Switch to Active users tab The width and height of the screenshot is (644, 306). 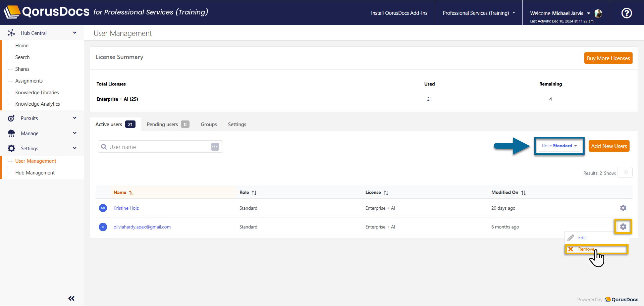(x=115, y=124)
